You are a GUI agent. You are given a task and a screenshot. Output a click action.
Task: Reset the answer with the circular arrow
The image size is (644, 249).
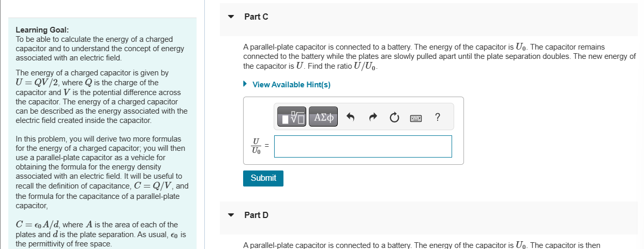[x=394, y=117]
